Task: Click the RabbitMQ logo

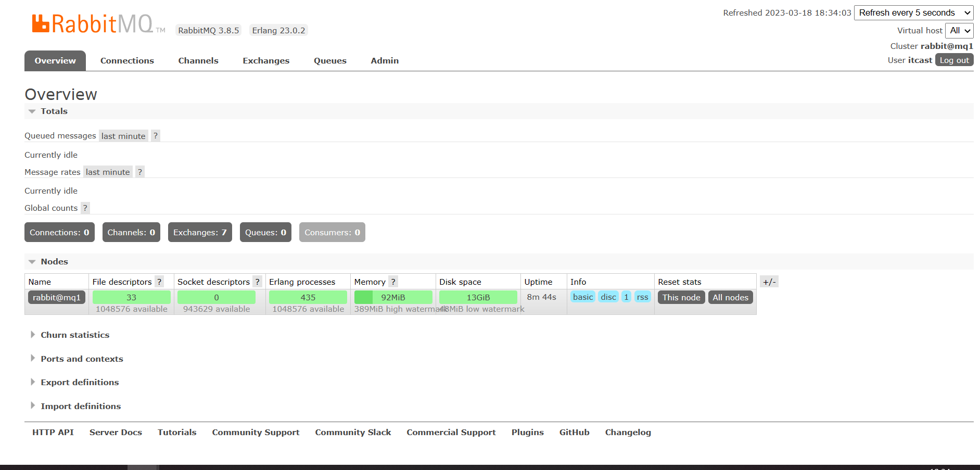Action: pyautogui.click(x=98, y=24)
